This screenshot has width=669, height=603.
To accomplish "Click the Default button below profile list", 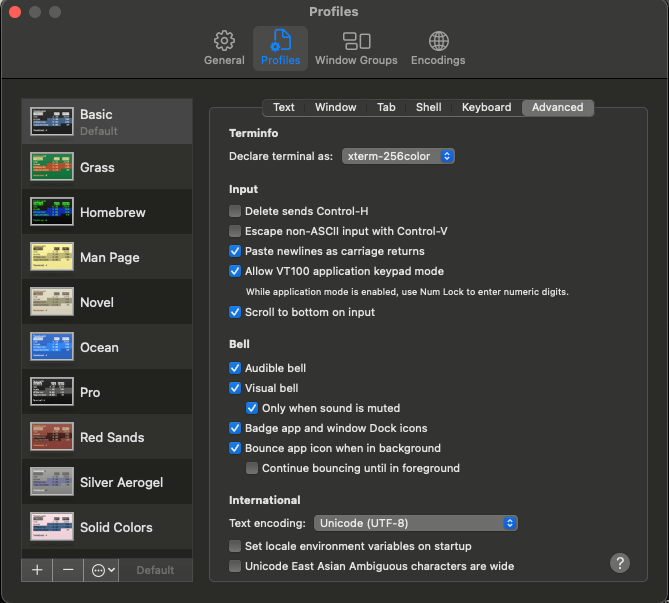I will 155,570.
